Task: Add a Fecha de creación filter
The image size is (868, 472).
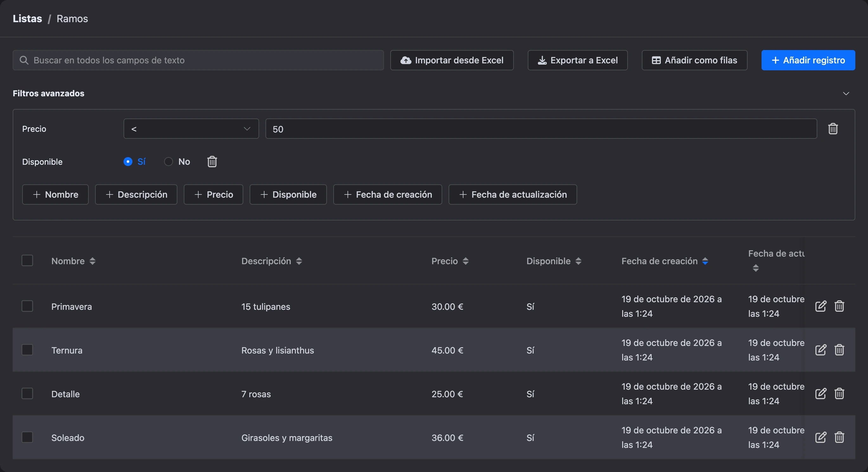Action: click(x=387, y=195)
